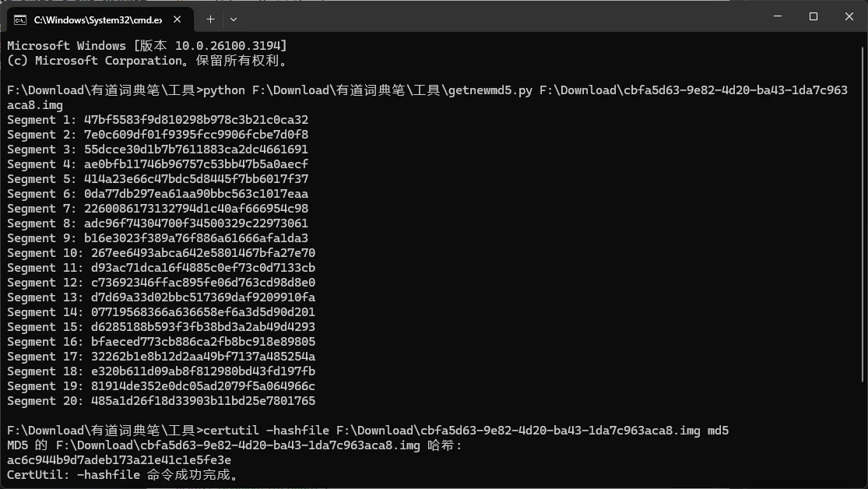Click the Segment 1 hash value line
The height and width of the screenshot is (489, 868).
[x=158, y=120]
